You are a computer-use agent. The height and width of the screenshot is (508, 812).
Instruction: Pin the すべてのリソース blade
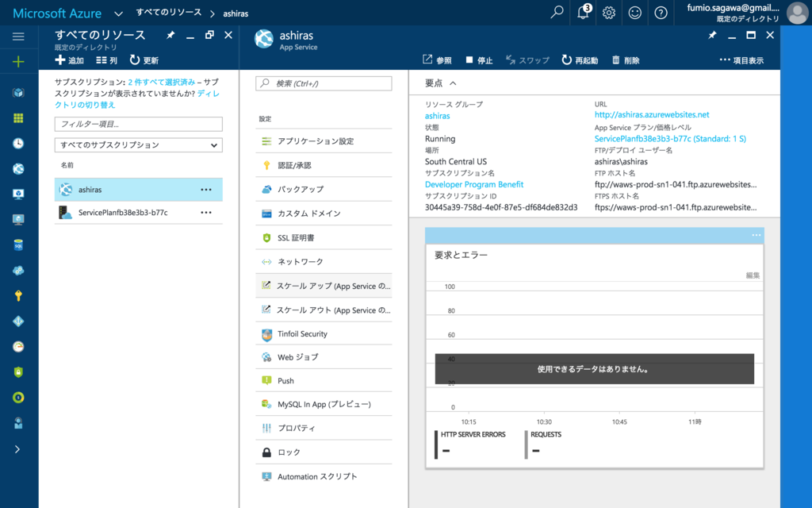coord(170,35)
